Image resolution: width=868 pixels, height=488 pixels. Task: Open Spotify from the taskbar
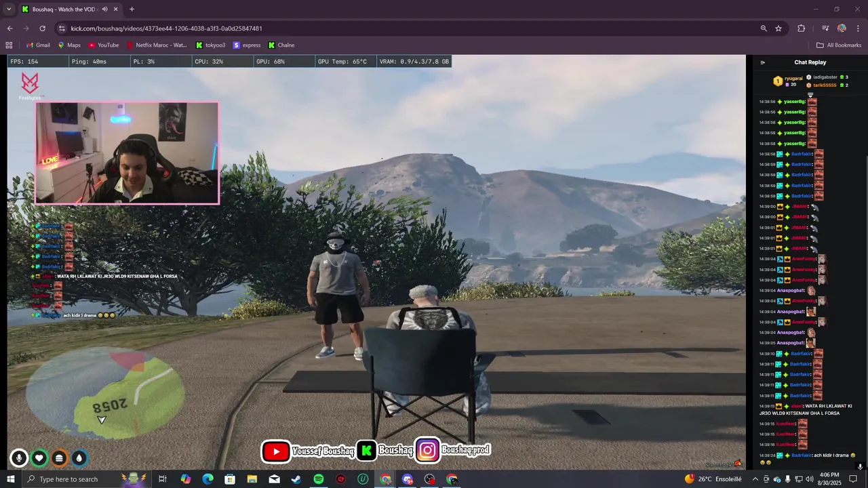point(319,479)
